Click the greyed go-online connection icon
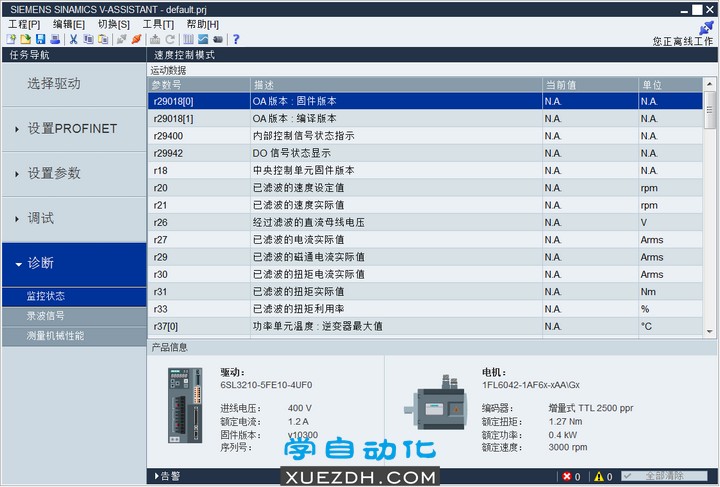 tap(122, 39)
